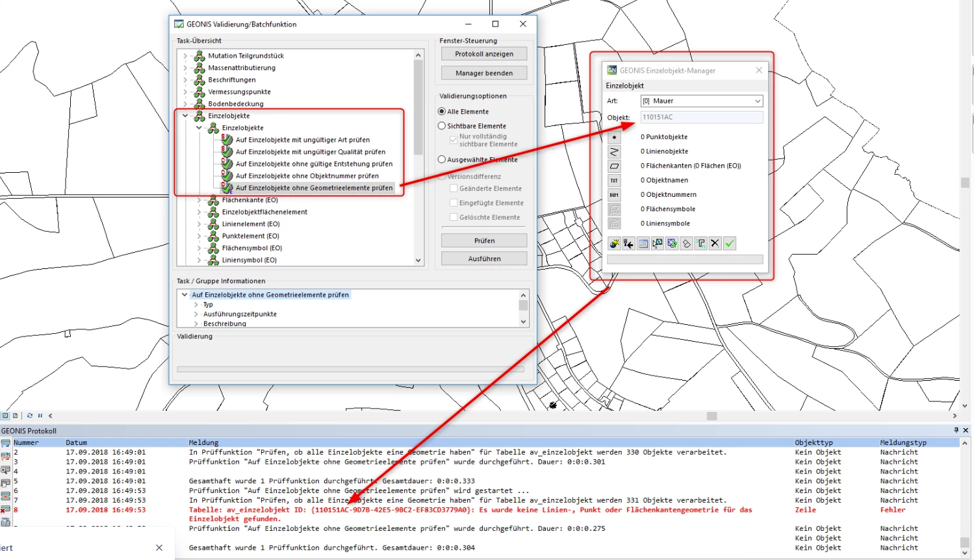Screen dimensions: 974x560
Task: Click the cursor-select icon in Einzelobjekt-Manager toolbar
Action: click(658, 244)
